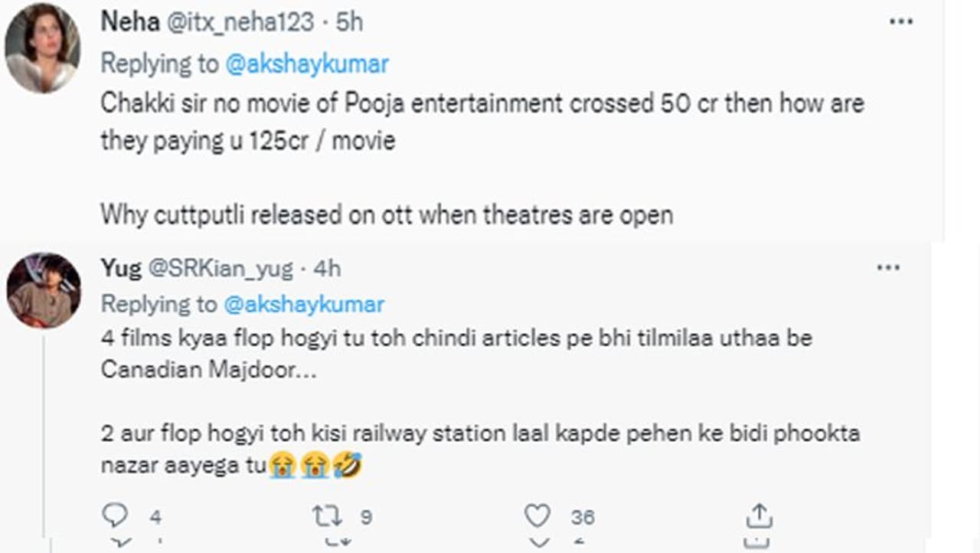Image resolution: width=980 pixels, height=553 pixels.
Task: Open Neha's profile picture
Action: coord(42,47)
